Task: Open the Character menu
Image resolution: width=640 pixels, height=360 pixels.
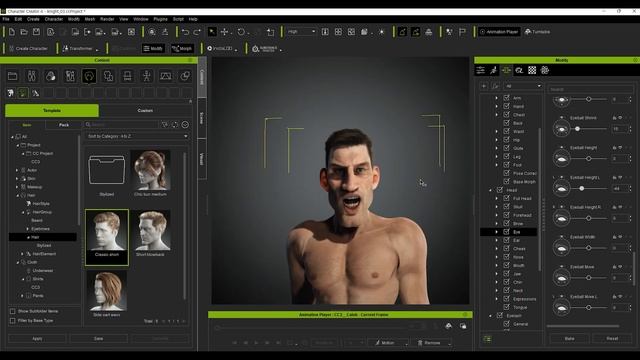Action: (53, 19)
